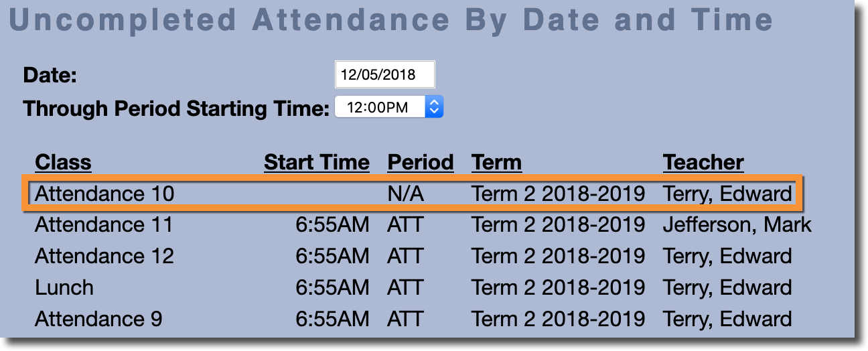Open the Through Period Starting Time dropdown
868x351 pixels.
tap(388, 107)
